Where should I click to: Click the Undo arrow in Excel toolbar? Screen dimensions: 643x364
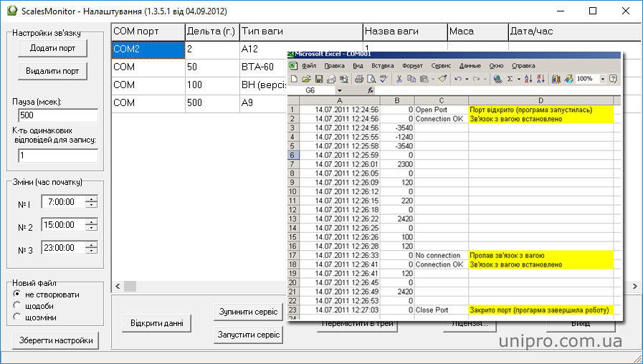point(458,79)
